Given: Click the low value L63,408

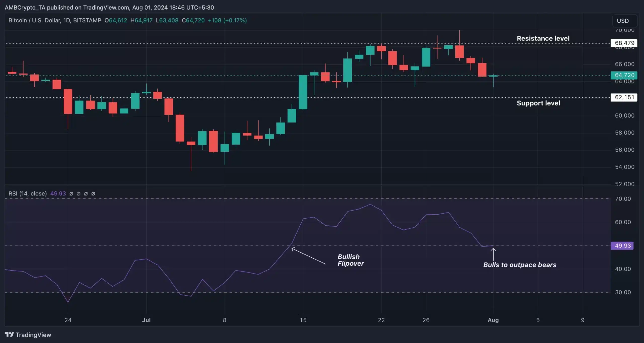Looking at the screenshot, I should coord(167,20).
